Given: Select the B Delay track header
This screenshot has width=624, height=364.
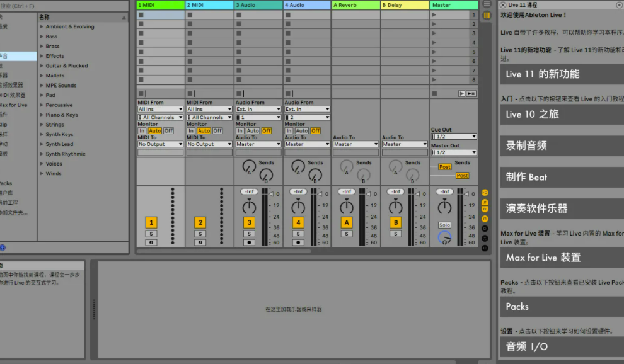Looking at the screenshot, I should (405, 5).
